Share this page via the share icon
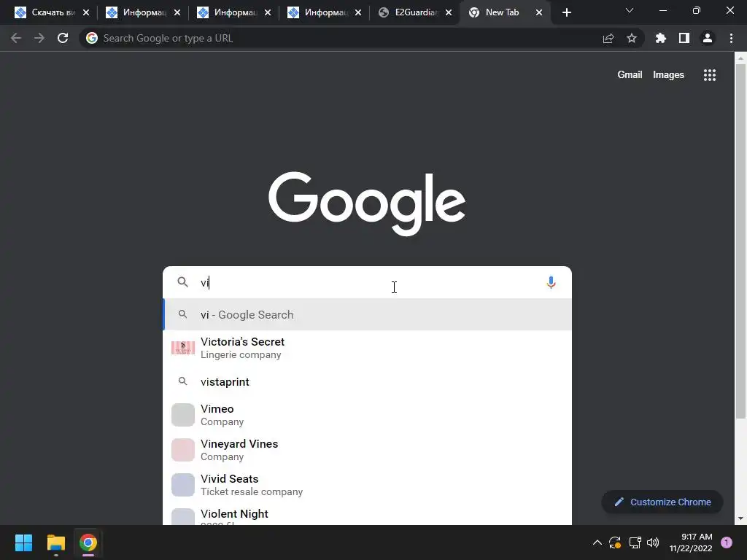This screenshot has height=560, width=747. point(608,39)
